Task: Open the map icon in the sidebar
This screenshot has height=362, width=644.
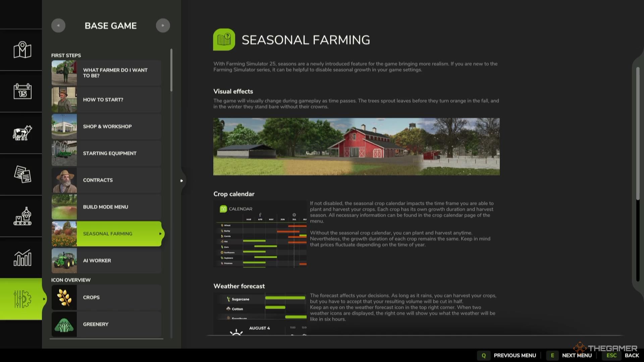Action: coord(22,50)
